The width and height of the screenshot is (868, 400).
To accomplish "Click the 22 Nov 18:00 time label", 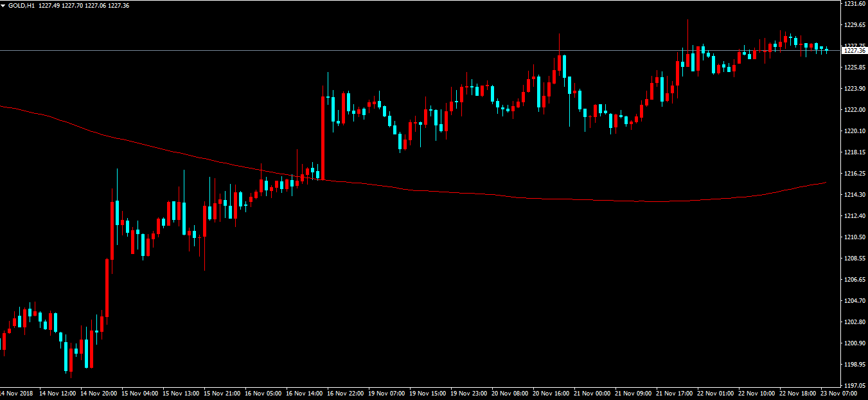I will pos(797,393).
